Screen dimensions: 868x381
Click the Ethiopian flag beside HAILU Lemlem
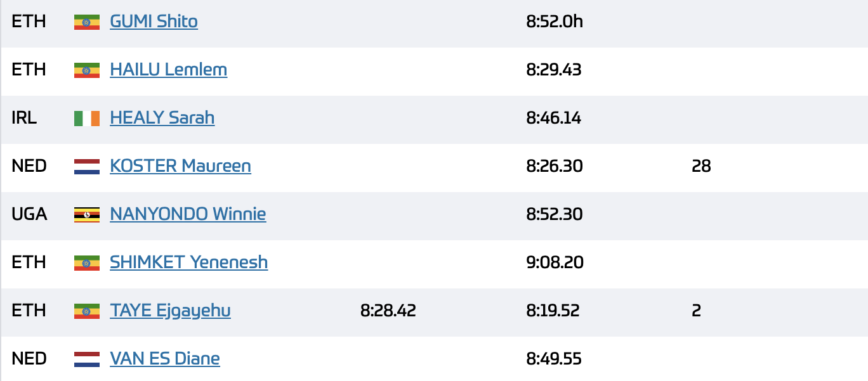(x=87, y=70)
